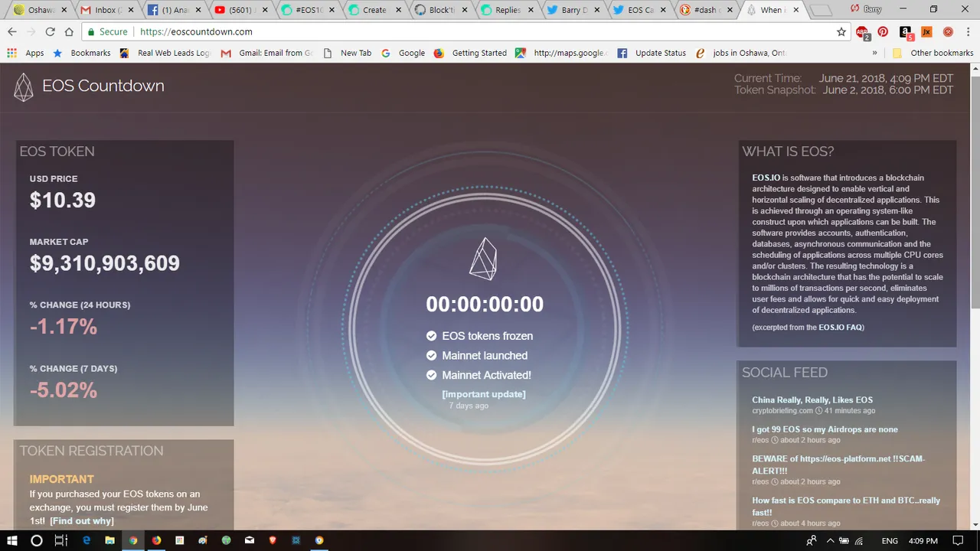
Task: Click the Mainnet Activated! checkmark
Action: point(431,375)
